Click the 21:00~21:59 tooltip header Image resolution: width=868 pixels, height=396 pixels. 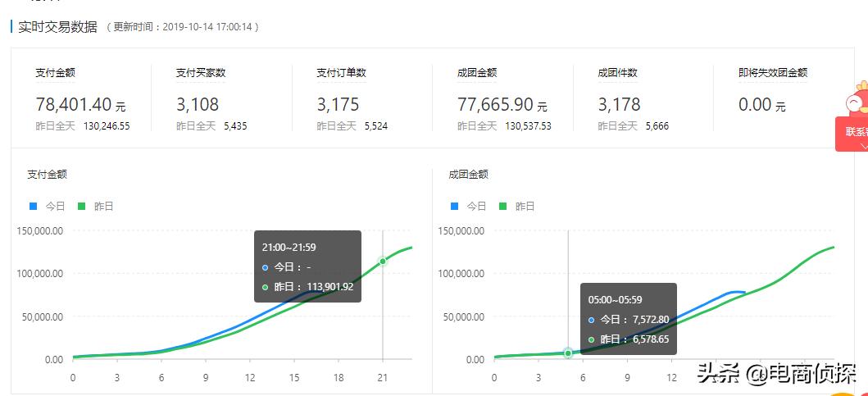coord(289,248)
